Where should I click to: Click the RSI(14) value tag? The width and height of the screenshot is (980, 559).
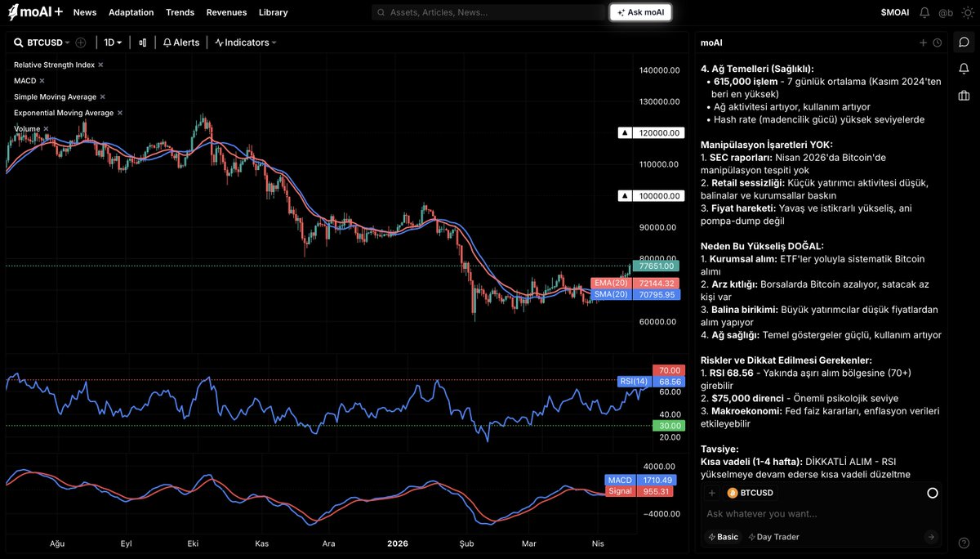[650, 382]
